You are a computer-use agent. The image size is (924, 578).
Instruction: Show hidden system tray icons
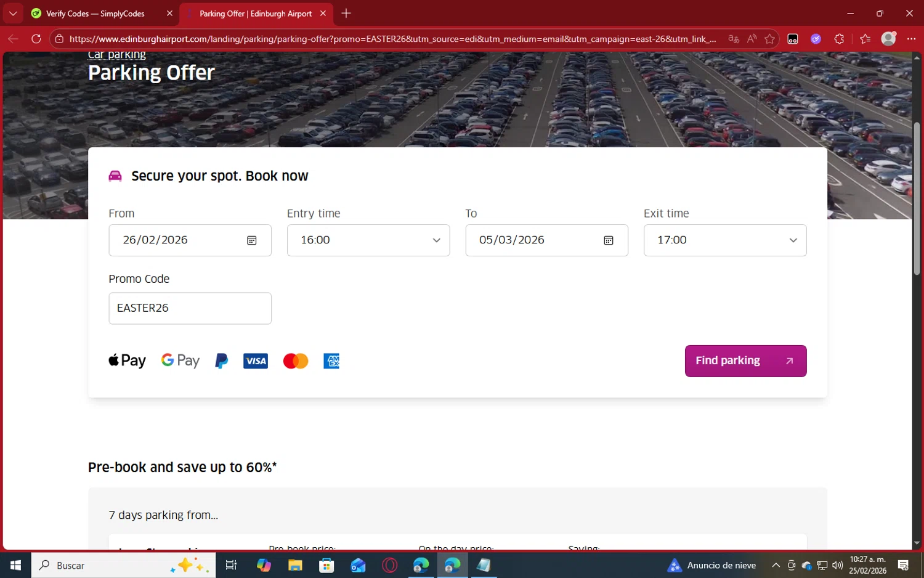click(x=776, y=565)
